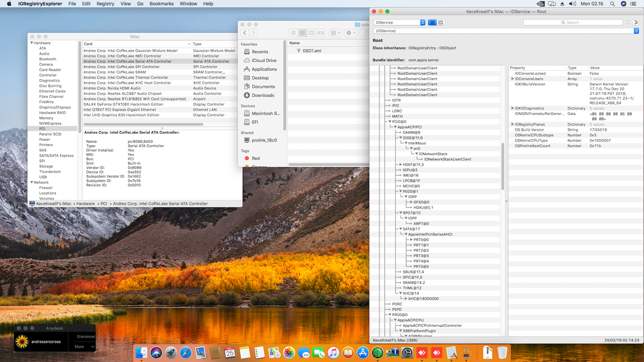Open the IOService plane dropdown
This screenshot has height=362, width=644.
point(399,23)
